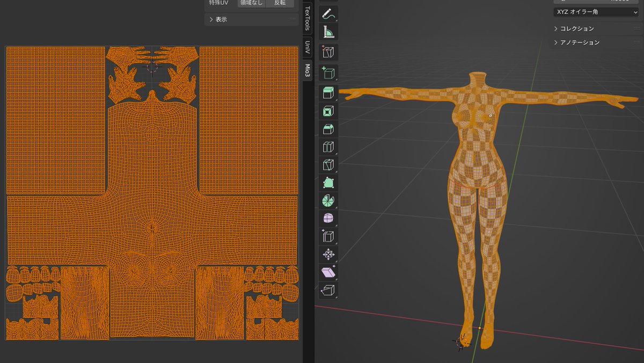The height and width of the screenshot is (363, 644).
Task: Expand the 表示 panel
Action: pos(252,19)
